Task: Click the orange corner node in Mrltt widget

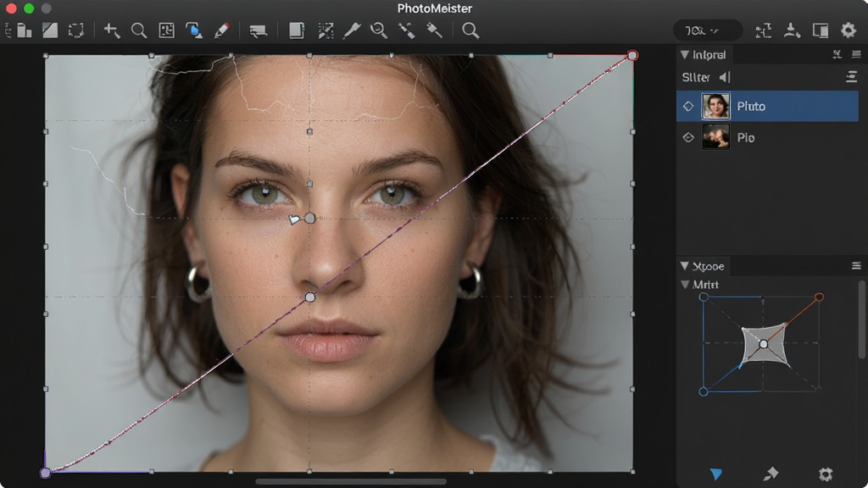Action: pyautogui.click(x=820, y=297)
